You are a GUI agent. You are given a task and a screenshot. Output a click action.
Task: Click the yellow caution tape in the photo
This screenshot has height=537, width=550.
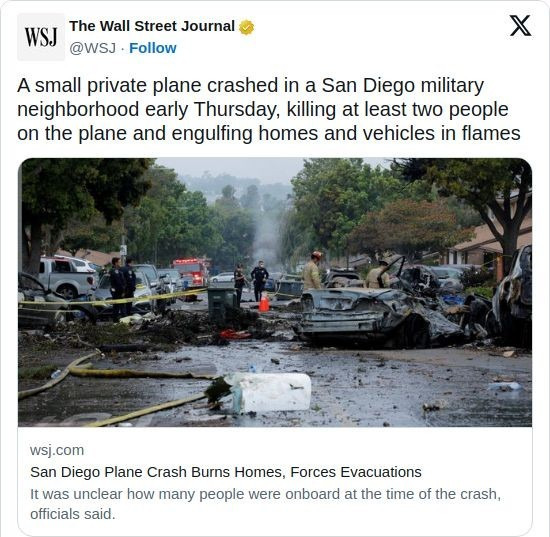tap(112, 299)
